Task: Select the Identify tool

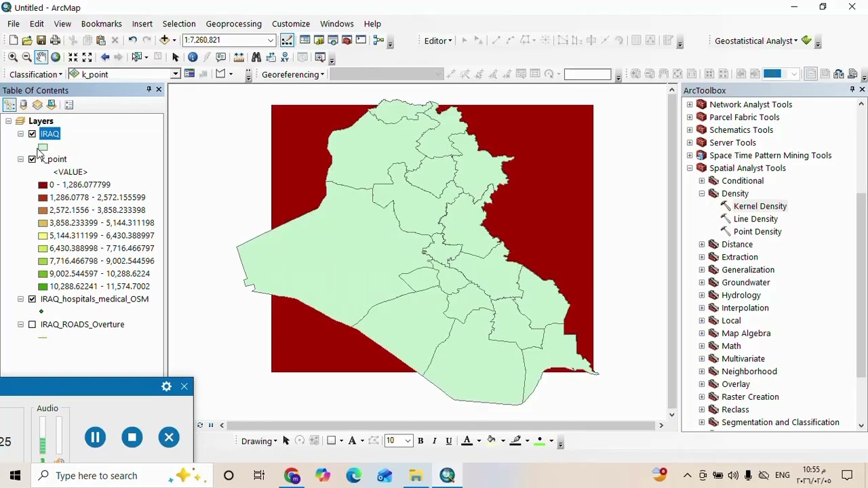Action: point(193,58)
